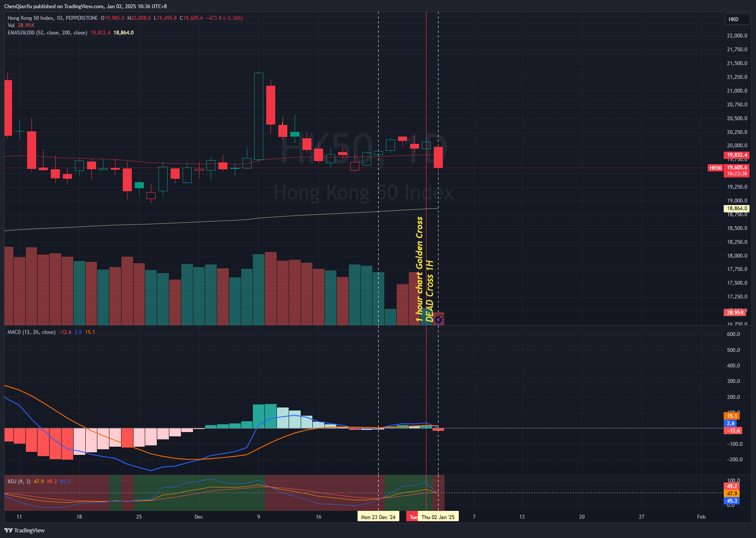756x538 pixels.
Task: Click the -200.0 MACD axis label
Action: [734, 460]
